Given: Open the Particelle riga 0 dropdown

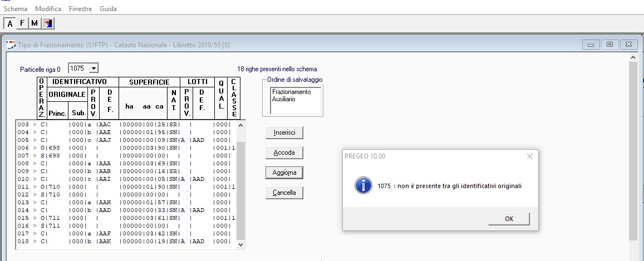Looking at the screenshot, I should (x=94, y=68).
